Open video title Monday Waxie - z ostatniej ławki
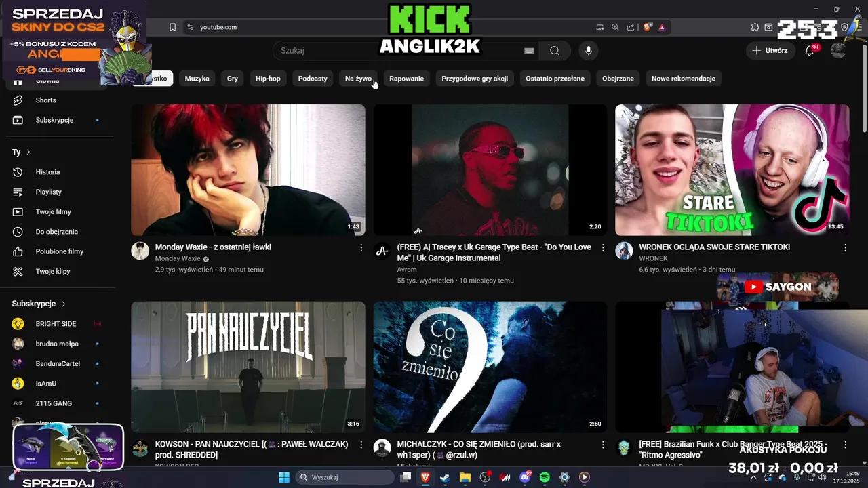868x488 pixels. 213,247
